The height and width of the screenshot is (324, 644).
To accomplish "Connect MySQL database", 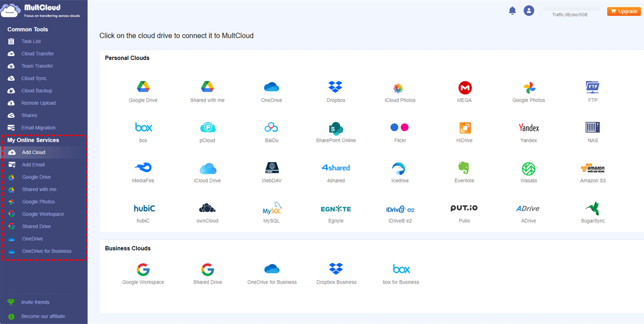I will pyautogui.click(x=271, y=213).
